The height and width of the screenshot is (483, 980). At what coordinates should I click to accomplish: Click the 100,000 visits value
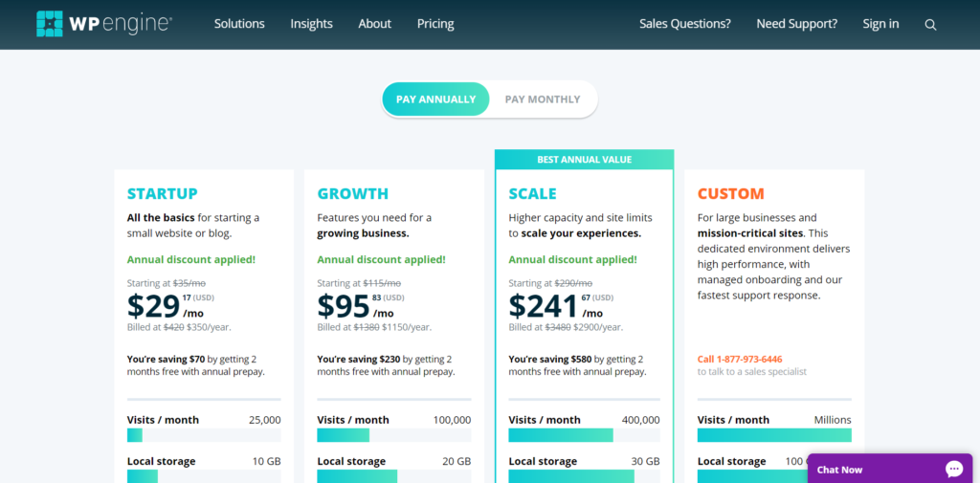click(452, 420)
